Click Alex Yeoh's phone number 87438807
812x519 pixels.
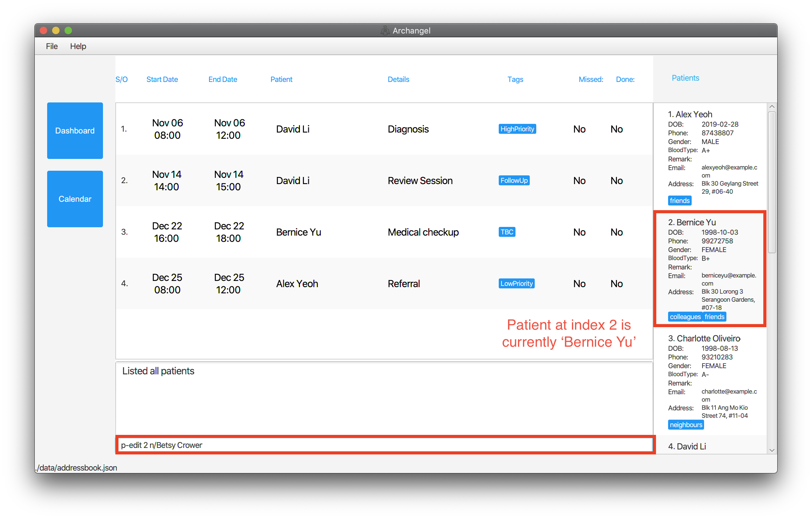717,133
